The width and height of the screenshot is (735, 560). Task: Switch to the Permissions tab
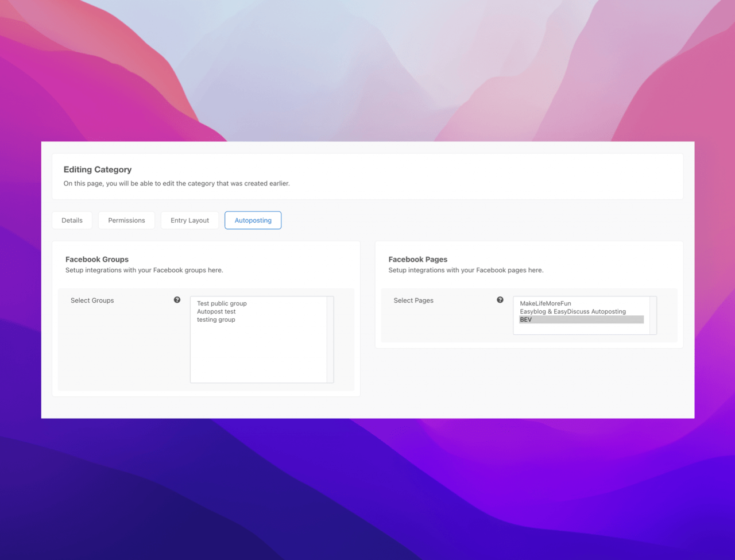pos(126,221)
